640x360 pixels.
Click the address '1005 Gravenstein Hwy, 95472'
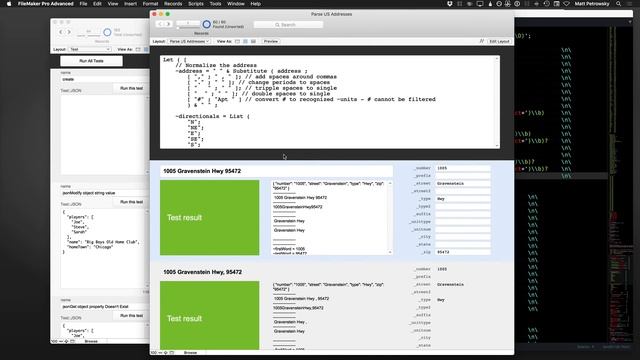tap(202, 272)
